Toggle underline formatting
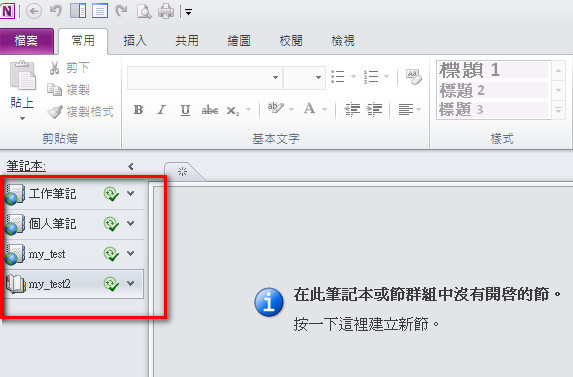The height and width of the screenshot is (377, 573). tap(185, 110)
